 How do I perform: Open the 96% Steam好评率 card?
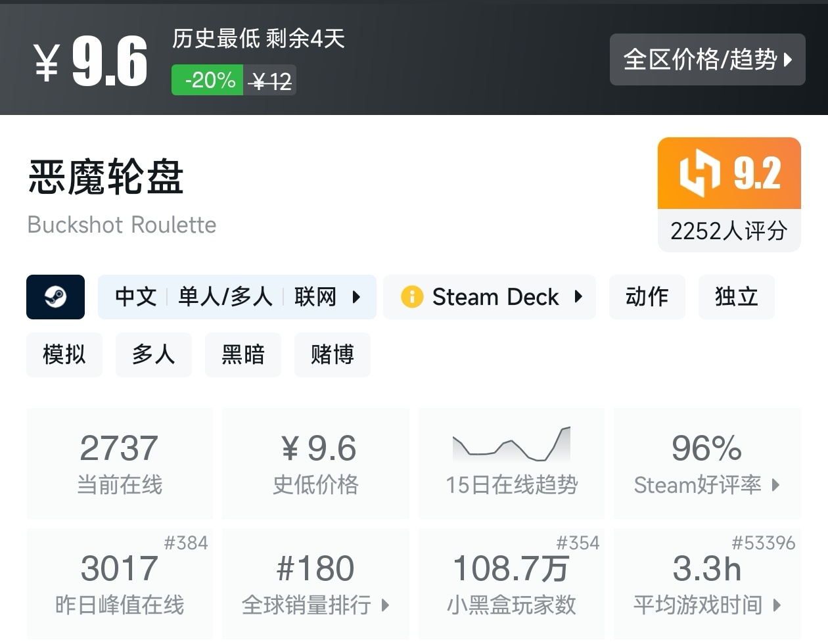(707, 463)
